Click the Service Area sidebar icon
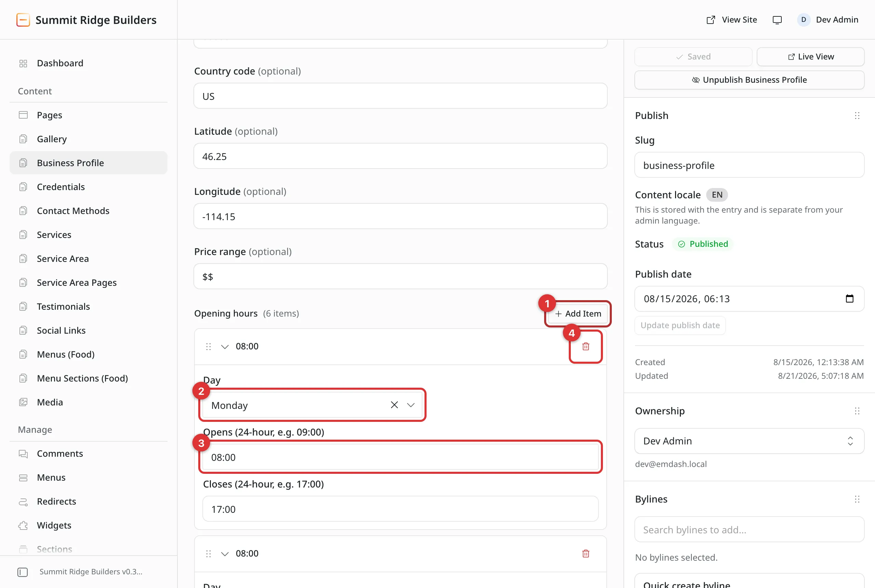875x588 pixels. point(23,259)
